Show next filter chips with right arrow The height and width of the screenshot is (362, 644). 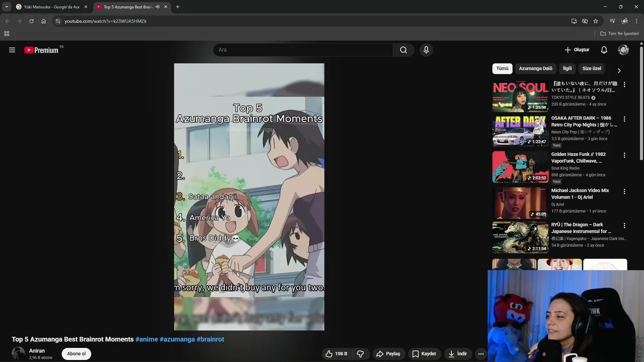click(619, 70)
